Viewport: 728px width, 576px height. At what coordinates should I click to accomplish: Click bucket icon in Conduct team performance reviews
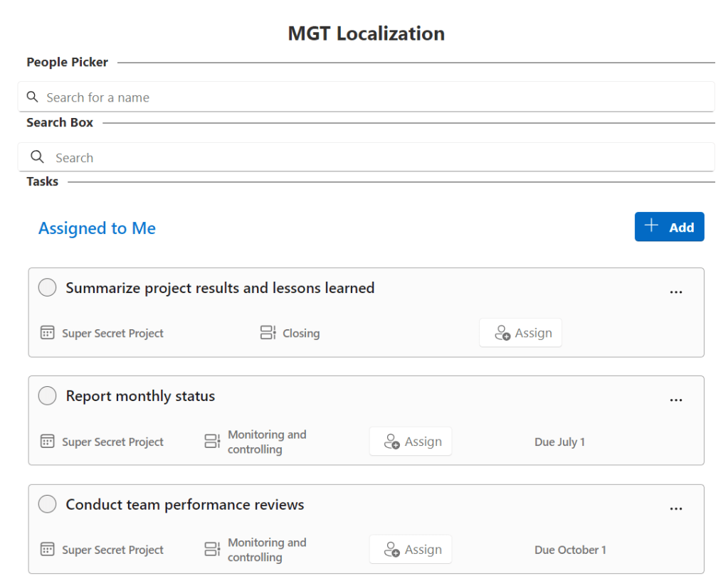(x=212, y=550)
